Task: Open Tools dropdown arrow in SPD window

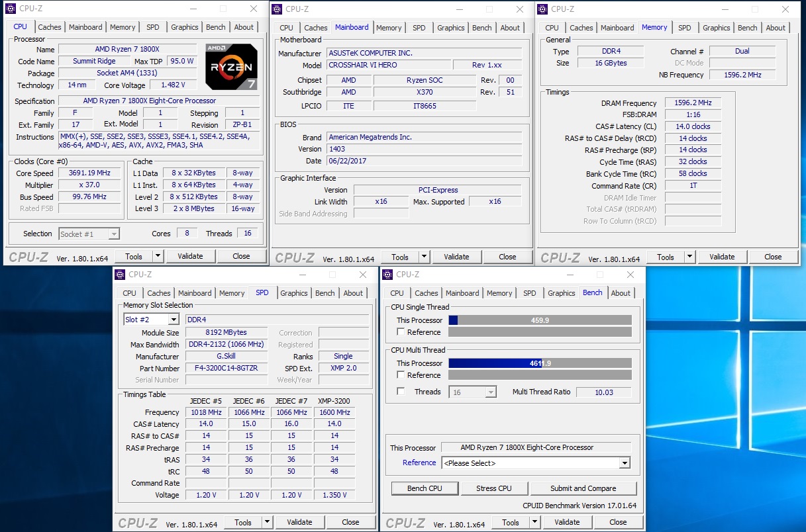Action: point(268,522)
